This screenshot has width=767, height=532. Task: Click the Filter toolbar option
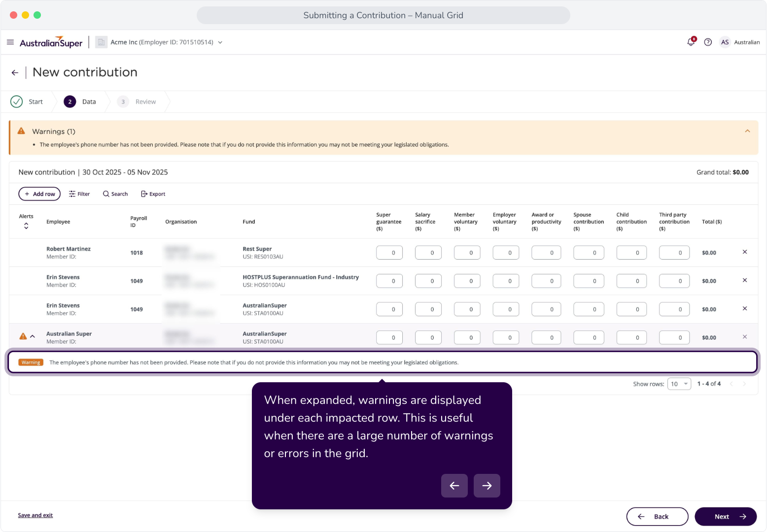pyautogui.click(x=79, y=194)
